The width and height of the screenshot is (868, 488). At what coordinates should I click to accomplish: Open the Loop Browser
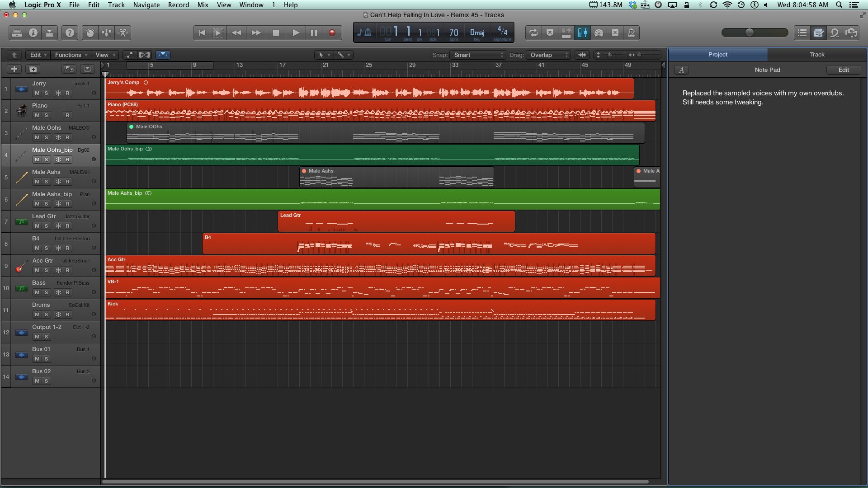tap(835, 33)
